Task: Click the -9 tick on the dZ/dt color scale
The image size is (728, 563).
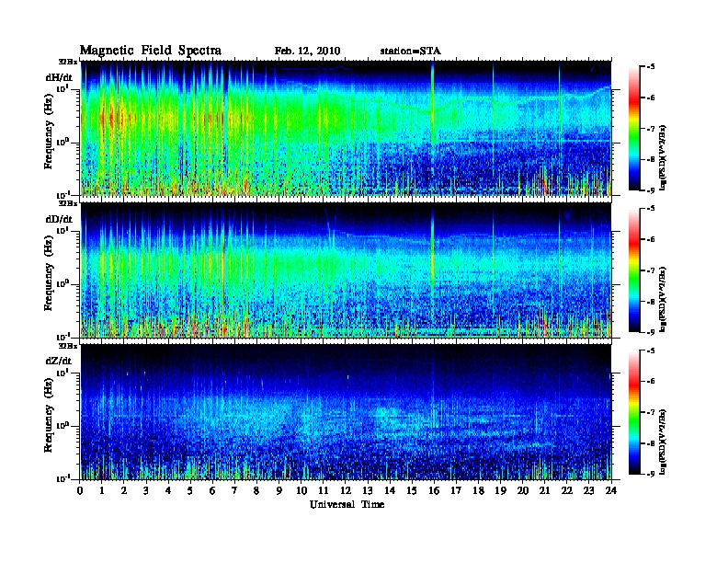Action: 651,474
